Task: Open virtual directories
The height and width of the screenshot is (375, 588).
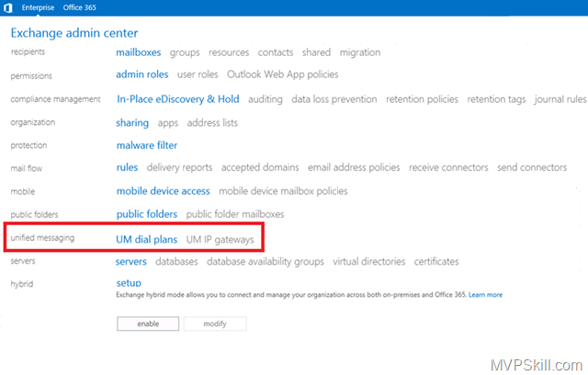Action: coord(369,261)
